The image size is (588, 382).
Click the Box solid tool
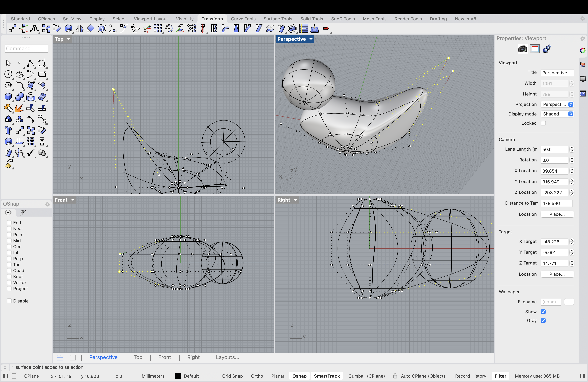pos(8,96)
